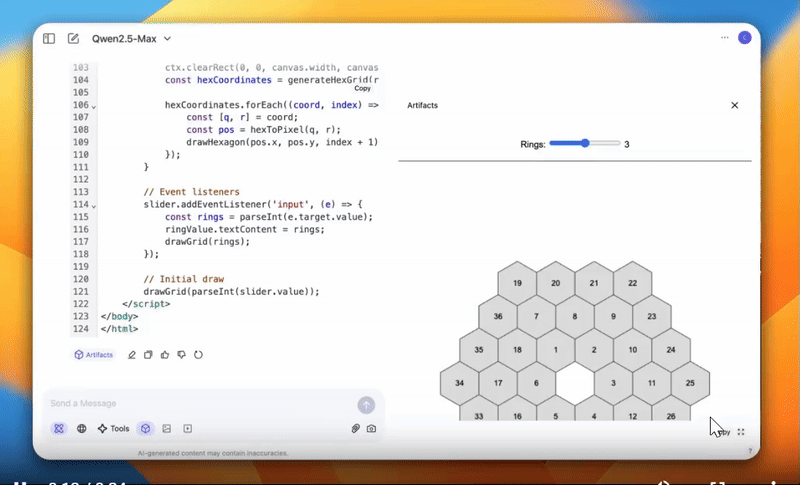The height and width of the screenshot is (485, 800).
Task: Select the video generation icon
Action: (188, 428)
